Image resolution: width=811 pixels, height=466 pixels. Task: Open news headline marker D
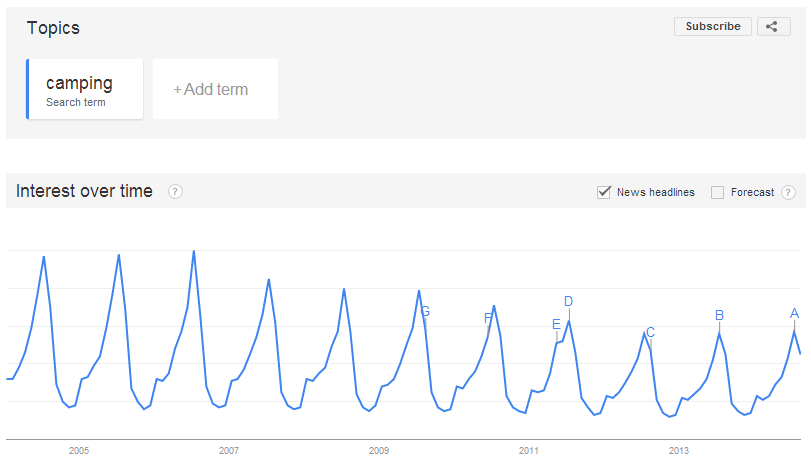click(568, 301)
